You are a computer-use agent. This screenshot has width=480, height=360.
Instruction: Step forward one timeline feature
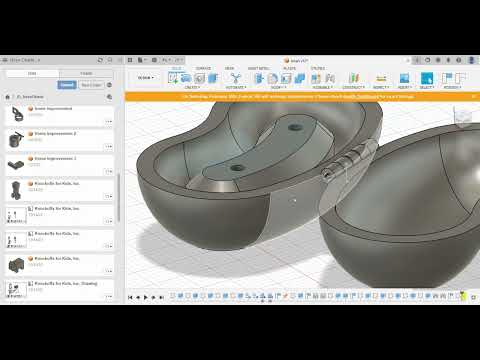tap(154, 297)
